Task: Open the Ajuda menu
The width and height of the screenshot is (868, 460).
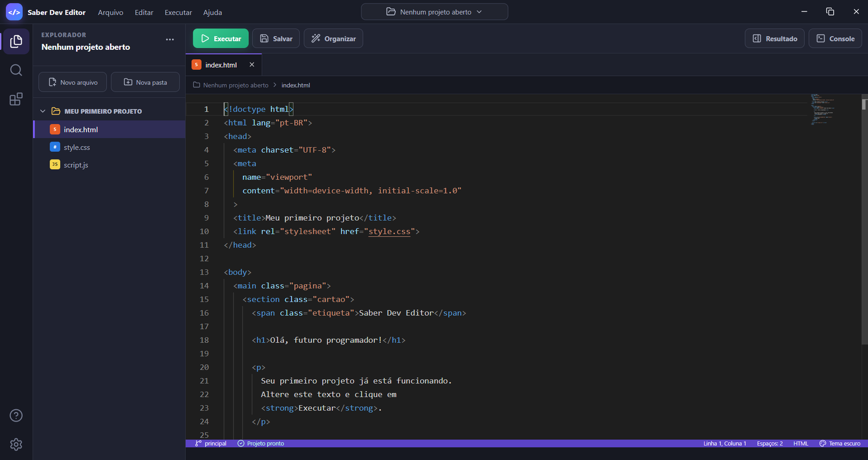Action: click(x=213, y=12)
